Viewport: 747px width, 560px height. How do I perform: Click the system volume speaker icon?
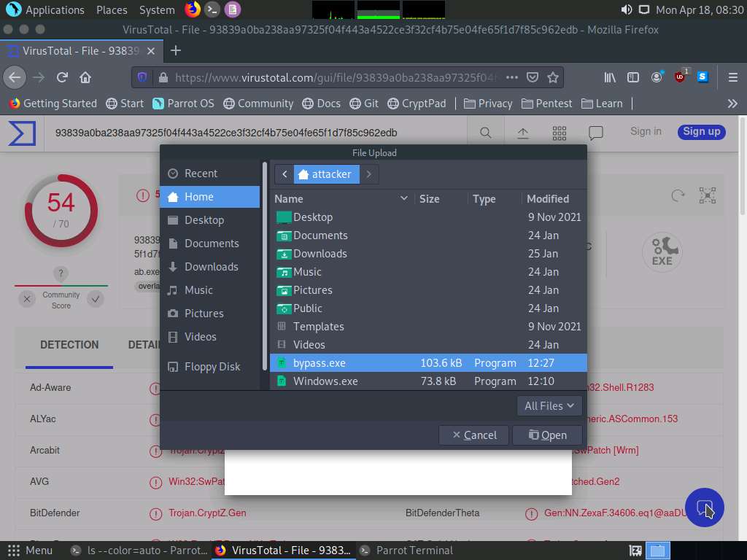coord(626,10)
